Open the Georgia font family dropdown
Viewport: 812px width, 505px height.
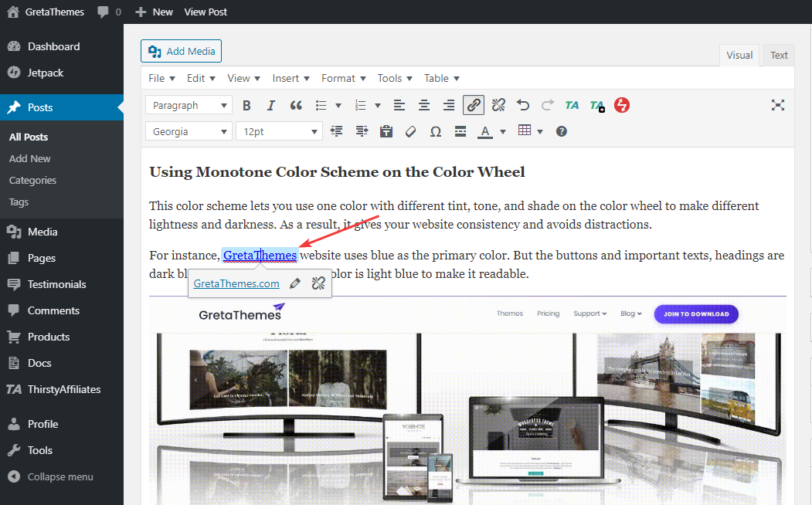[189, 131]
